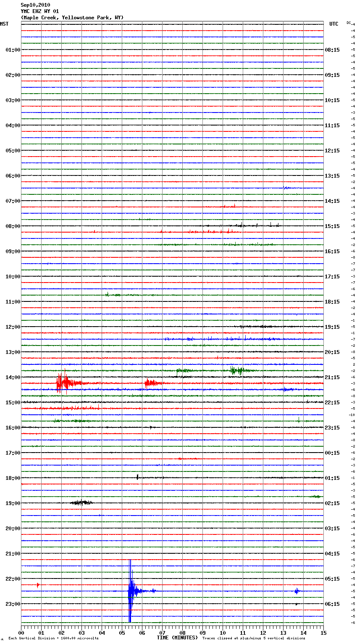Viewport: 357px width, 644px height.
Task: Click the 23:15 UTC time label
Action: [332, 428]
